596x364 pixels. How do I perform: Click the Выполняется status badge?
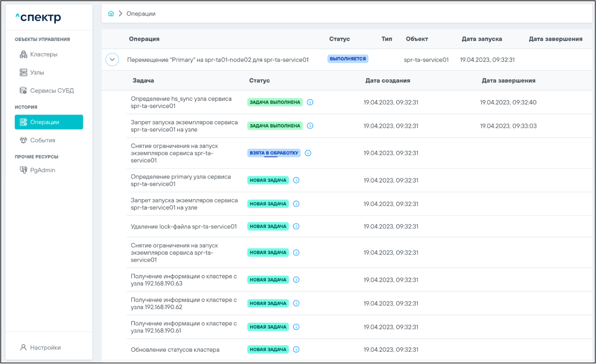pyautogui.click(x=347, y=59)
